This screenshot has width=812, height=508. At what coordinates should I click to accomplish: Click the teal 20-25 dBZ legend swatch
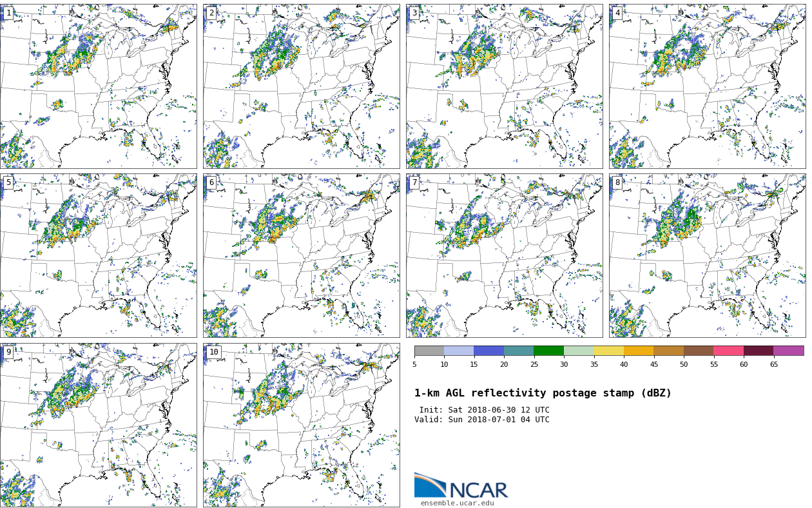click(x=519, y=351)
